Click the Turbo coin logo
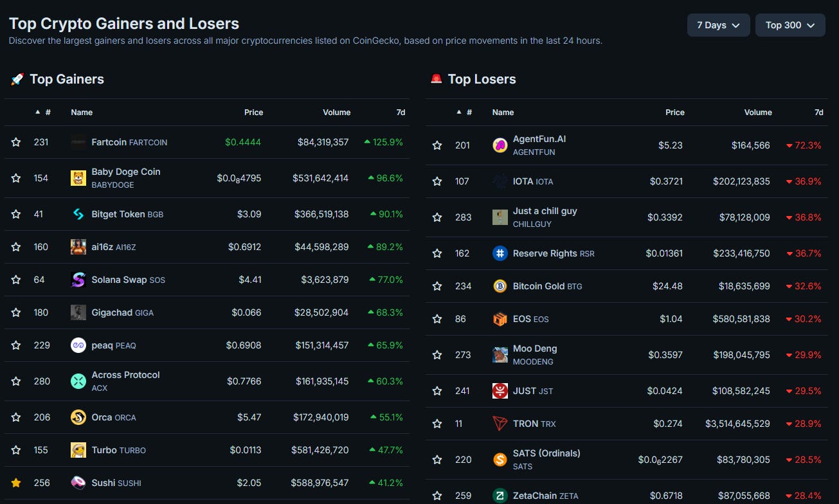Image resolution: width=839 pixels, height=504 pixels. pyautogui.click(x=78, y=450)
